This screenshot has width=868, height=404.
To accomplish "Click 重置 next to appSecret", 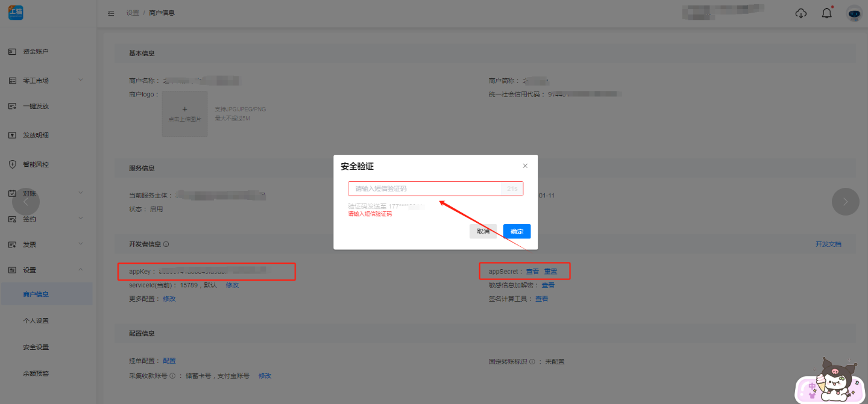I will (x=550, y=272).
